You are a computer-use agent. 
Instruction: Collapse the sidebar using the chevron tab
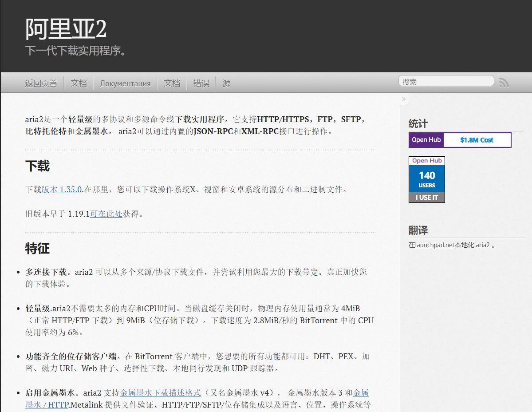point(403,99)
